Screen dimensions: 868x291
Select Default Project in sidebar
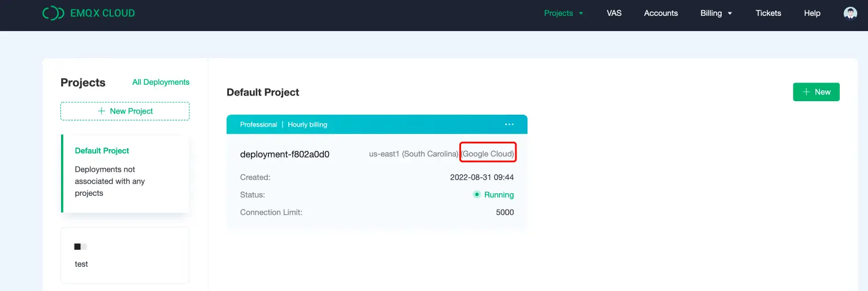[x=102, y=151]
